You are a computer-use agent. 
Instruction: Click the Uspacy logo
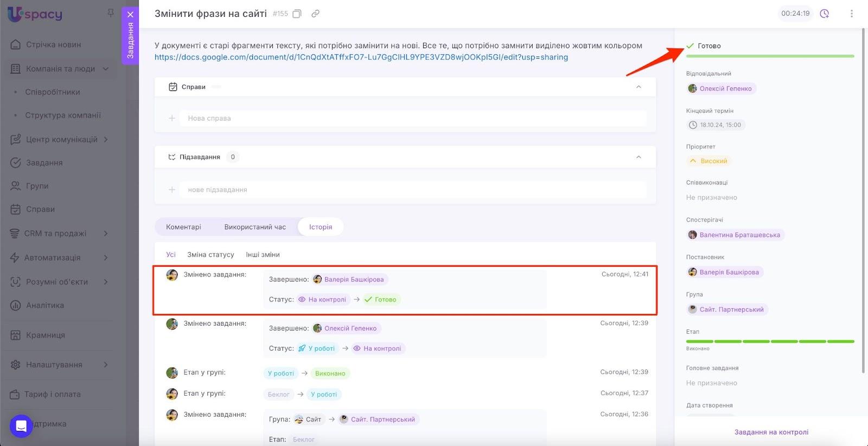pyautogui.click(x=35, y=14)
